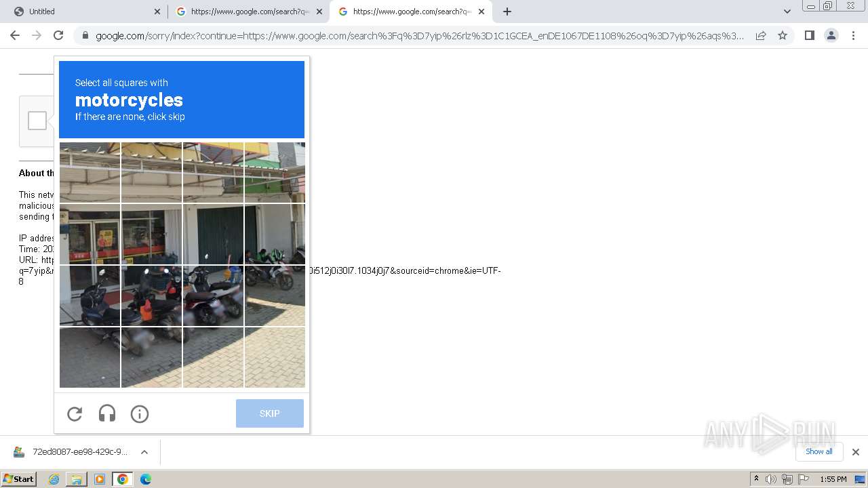Bookmark this tab with star icon
Viewport: 868px width, 488px height.
[783, 35]
